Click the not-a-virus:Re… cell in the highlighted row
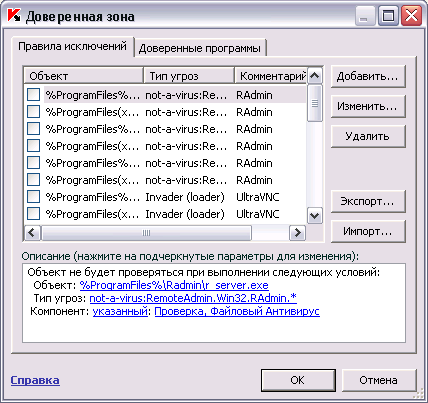 pyautogui.click(x=186, y=95)
